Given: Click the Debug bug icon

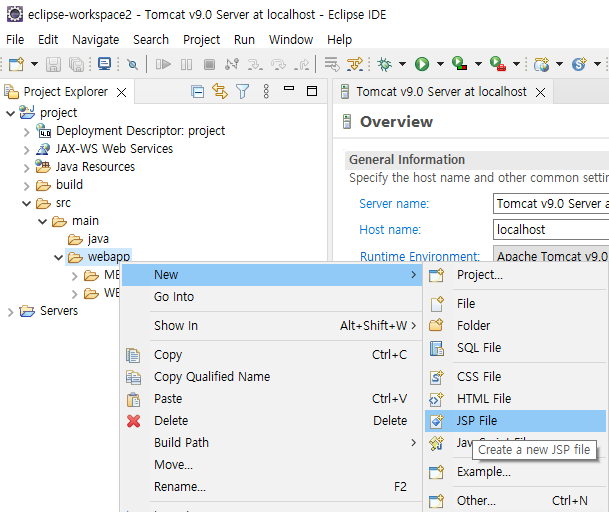Looking at the screenshot, I should pos(385,64).
